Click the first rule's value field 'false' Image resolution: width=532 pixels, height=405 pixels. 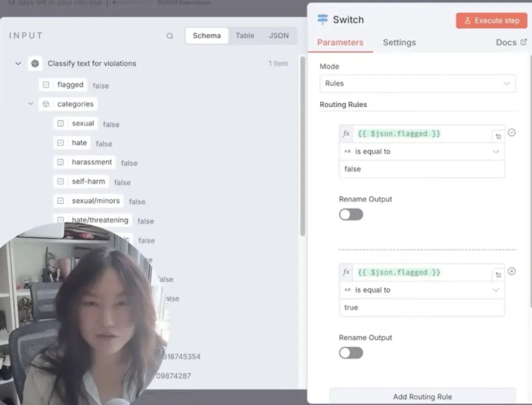422,169
